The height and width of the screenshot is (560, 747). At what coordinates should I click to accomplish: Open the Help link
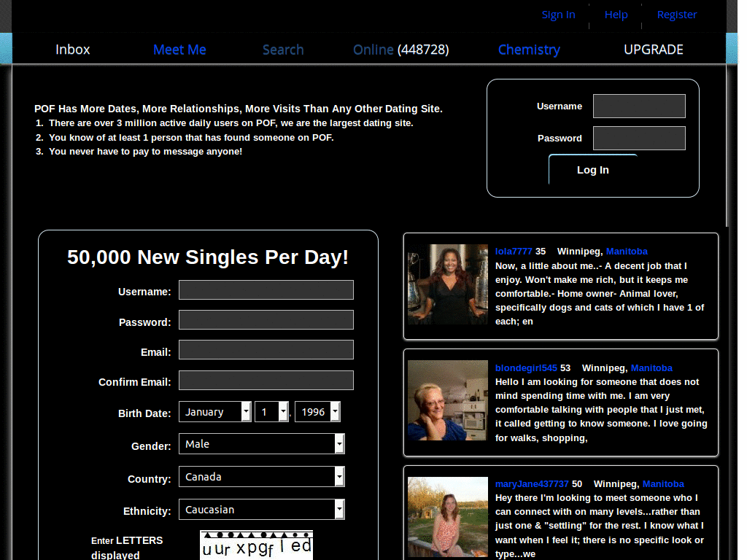click(x=616, y=15)
